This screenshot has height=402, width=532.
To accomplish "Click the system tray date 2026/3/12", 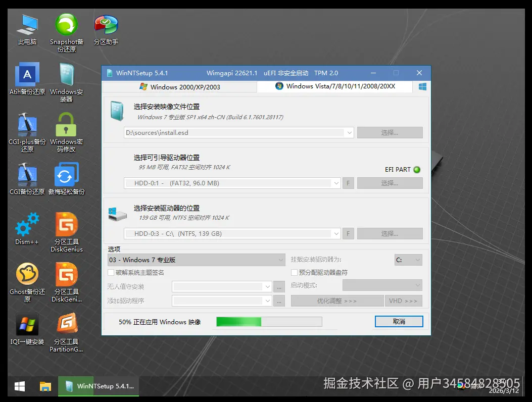I will [x=504, y=391].
